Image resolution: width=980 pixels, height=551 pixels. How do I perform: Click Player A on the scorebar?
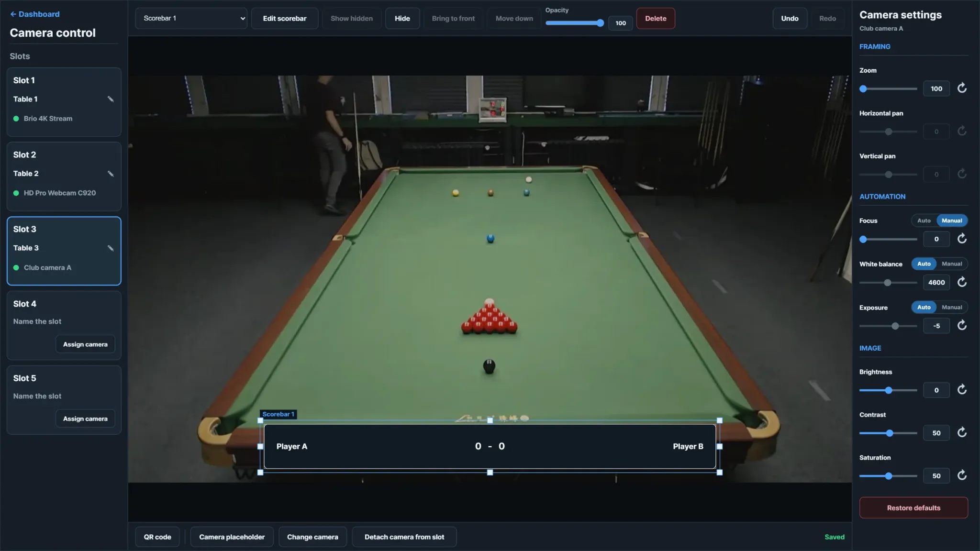[291, 446]
